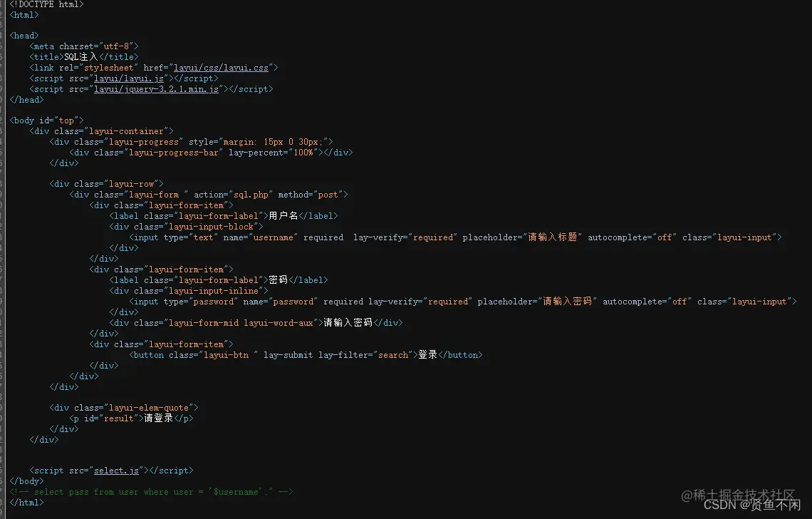The image size is (812, 519).
Task: Select the type "password" attribute value
Action: 214,302
